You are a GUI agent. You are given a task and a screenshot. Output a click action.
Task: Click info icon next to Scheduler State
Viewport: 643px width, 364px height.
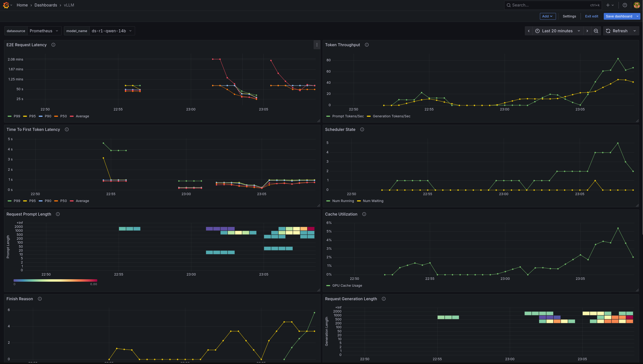point(362,130)
